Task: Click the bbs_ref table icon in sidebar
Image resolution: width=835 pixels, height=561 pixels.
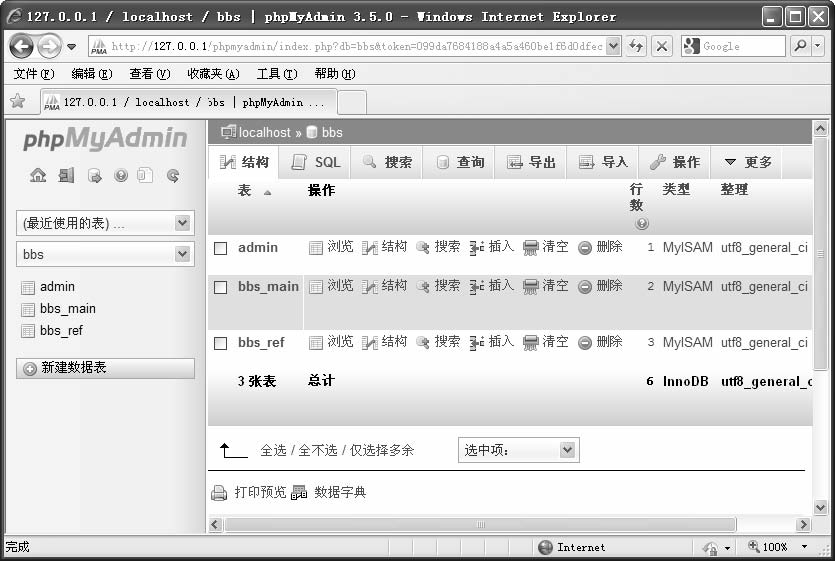Action: coord(28,331)
